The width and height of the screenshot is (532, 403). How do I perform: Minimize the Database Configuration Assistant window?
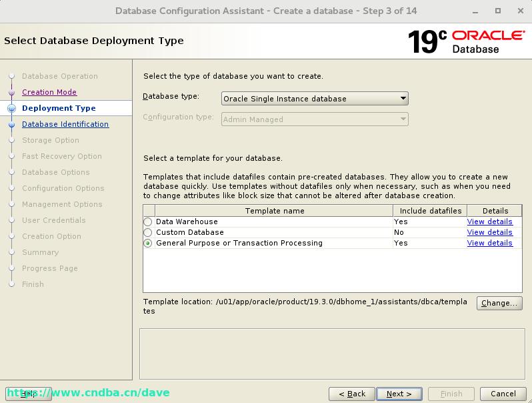click(475, 11)
